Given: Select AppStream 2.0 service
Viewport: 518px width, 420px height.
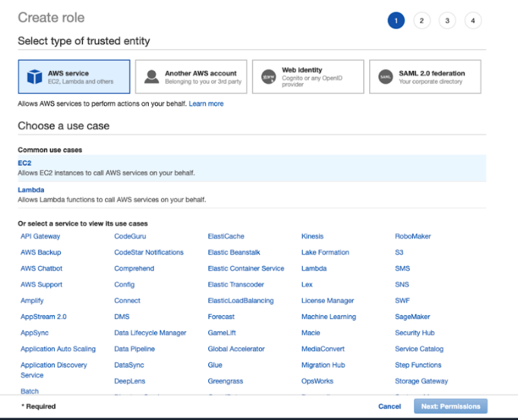Looking at the screenshot, I should (43, 317).
